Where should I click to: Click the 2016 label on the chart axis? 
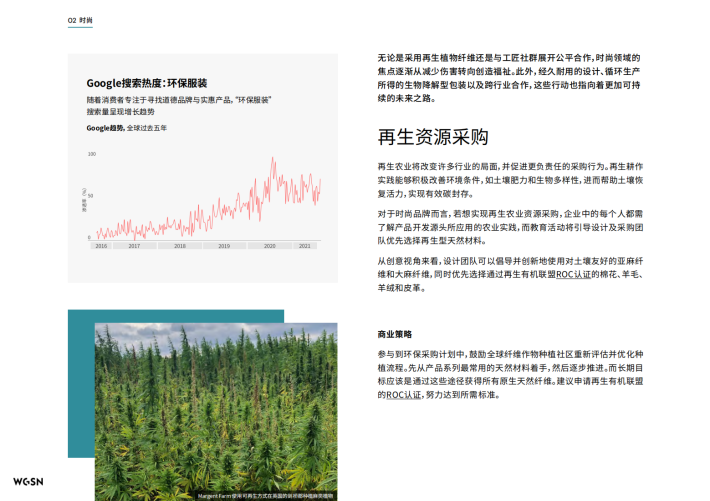(x=101, y=245)
